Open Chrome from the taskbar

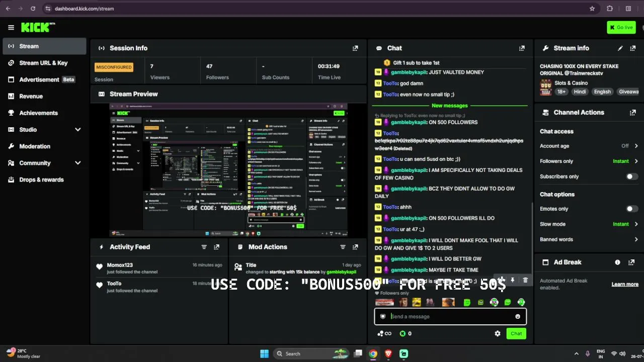pos(373,353)
